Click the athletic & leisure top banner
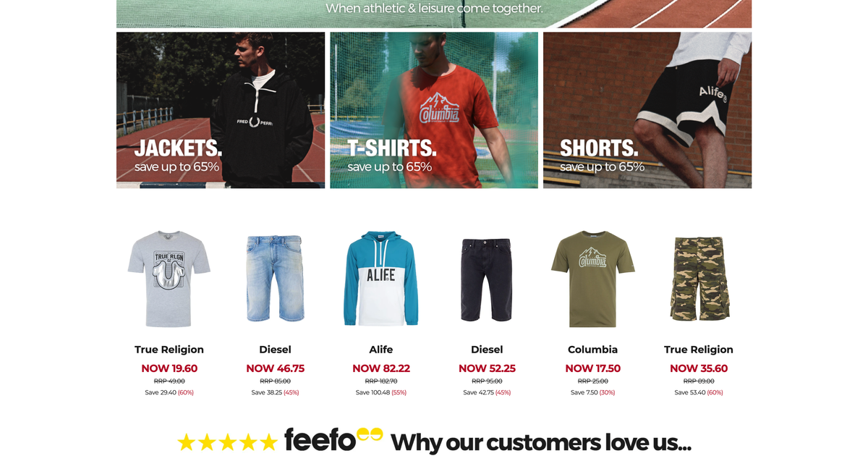The width and height of the screenshot is (868, 456). coord(434,14)
